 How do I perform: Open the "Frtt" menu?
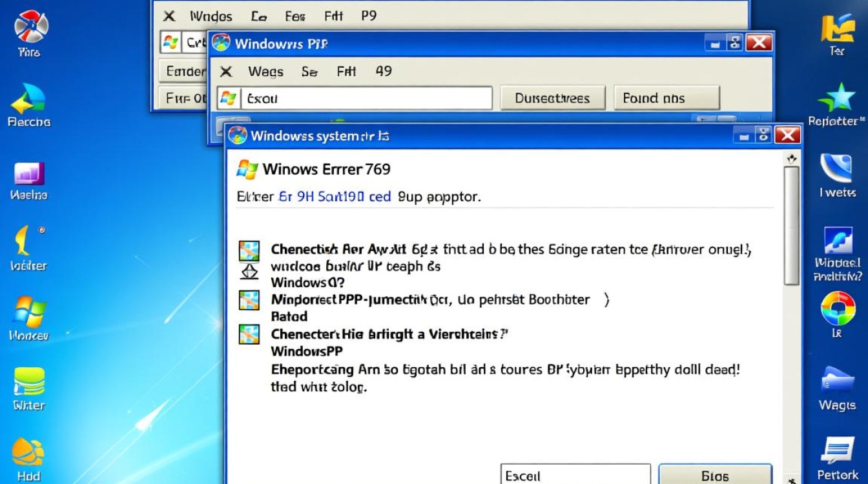pyautogui.click(x=346, y=72)
